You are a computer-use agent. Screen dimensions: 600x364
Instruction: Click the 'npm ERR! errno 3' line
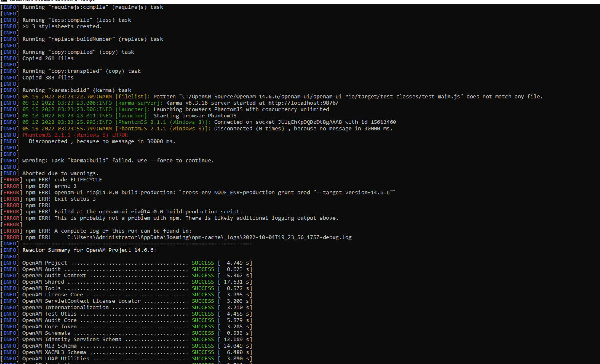pos(38,186)
